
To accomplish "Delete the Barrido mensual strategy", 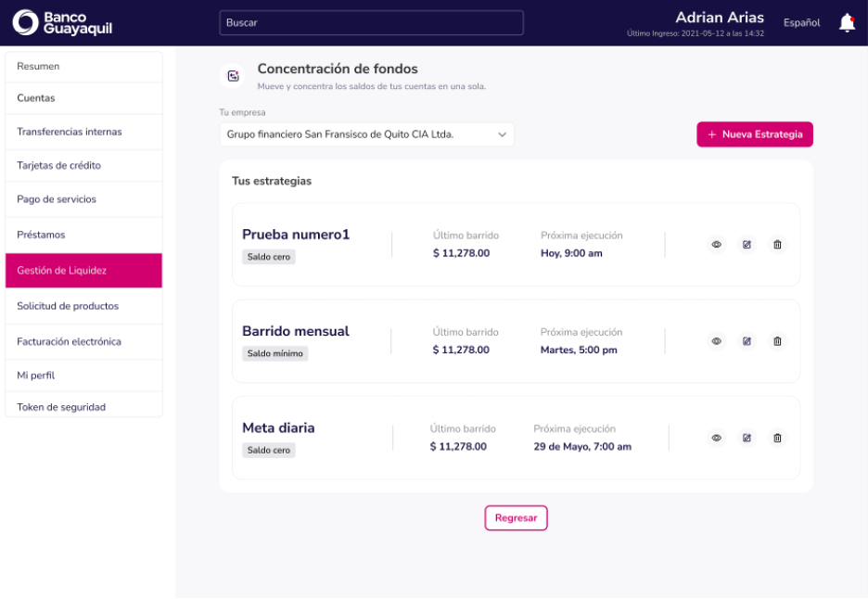I will tap(777, 341).
